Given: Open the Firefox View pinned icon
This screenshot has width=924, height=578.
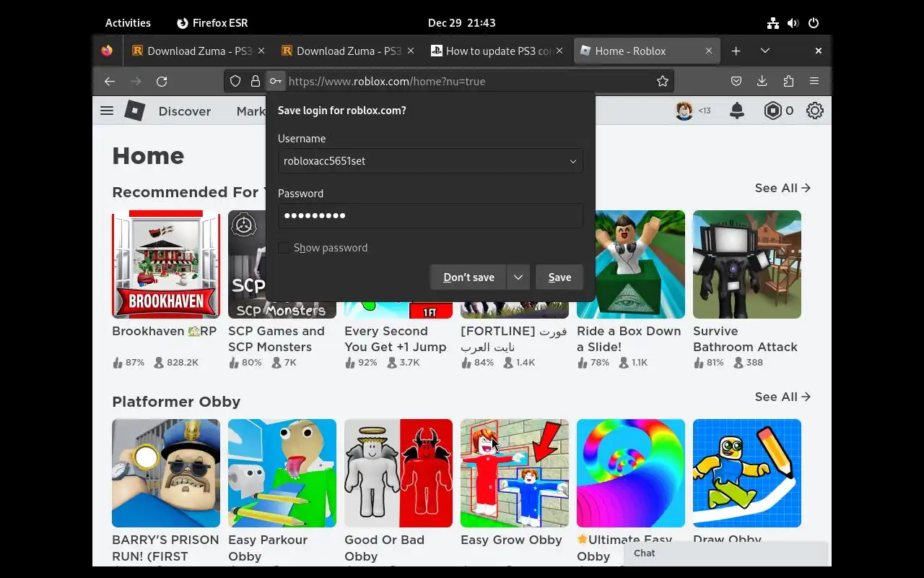Looking at the screenshot, I should (x=107, y=51).
